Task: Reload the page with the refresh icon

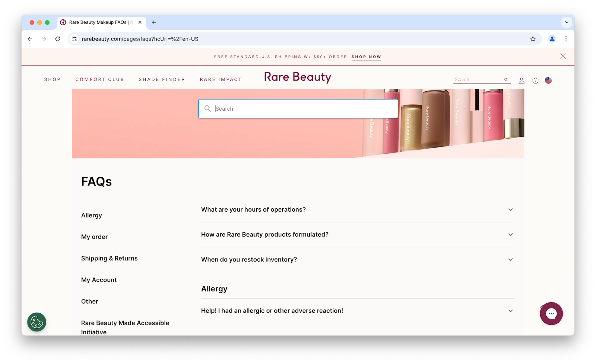Action: click(x=58, y=39)
